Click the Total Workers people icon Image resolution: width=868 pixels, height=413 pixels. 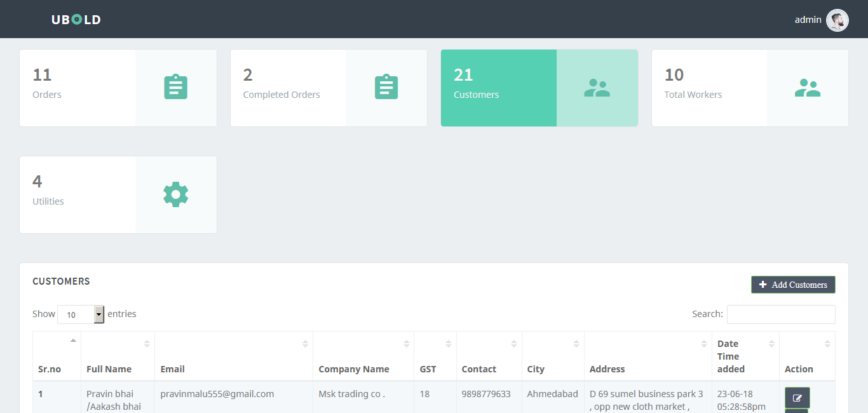pos(808,88)
